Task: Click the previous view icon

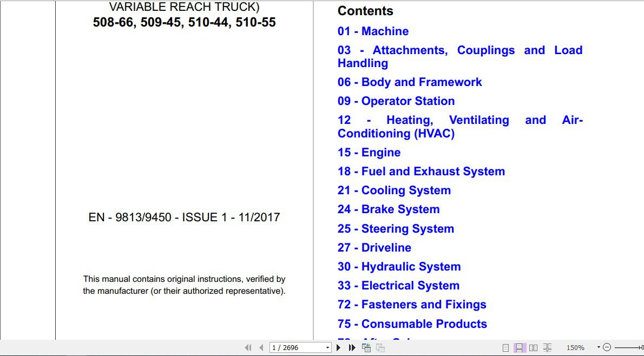Action: (366, 347)
